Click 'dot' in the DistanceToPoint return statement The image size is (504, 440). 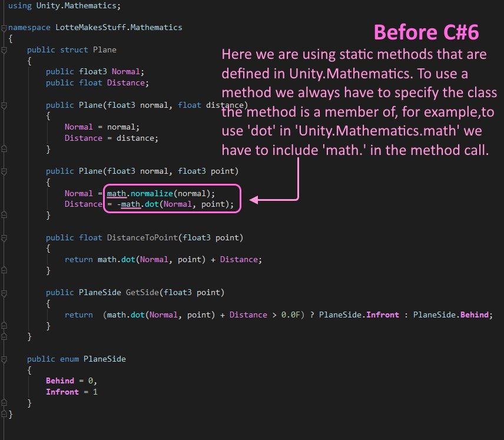tap(128, 260)
